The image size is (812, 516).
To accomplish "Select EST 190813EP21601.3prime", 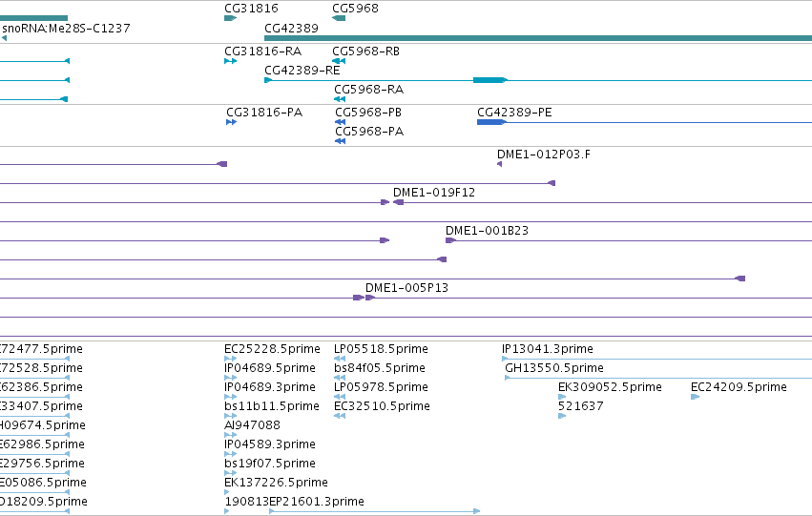I will [x=294, y=502].
